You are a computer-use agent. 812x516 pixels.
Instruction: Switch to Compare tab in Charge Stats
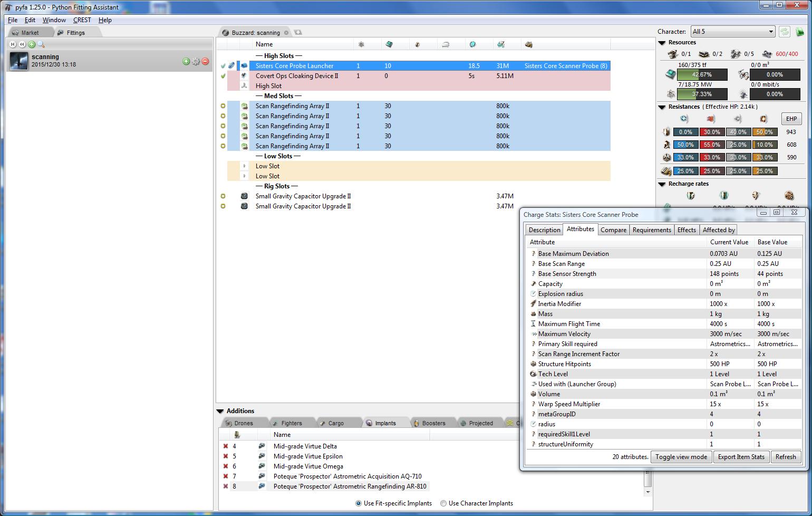(x=614, y=230)
